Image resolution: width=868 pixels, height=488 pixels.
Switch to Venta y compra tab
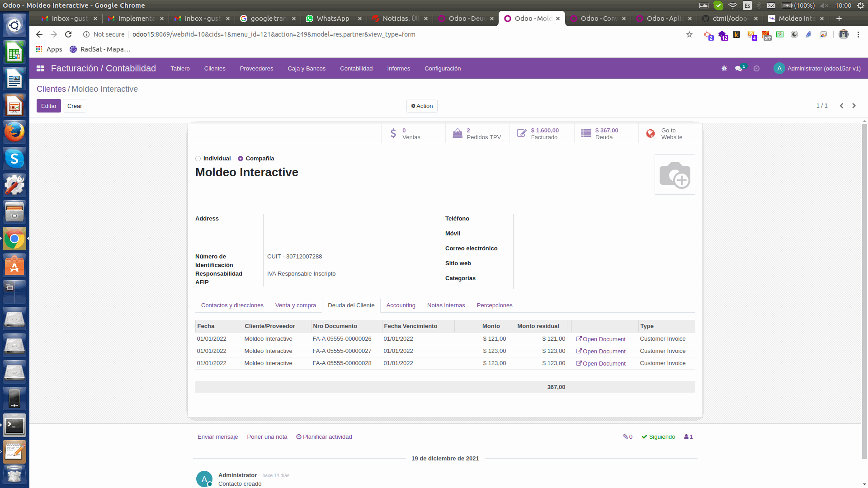pyautogui.click(x=296, y=305)
